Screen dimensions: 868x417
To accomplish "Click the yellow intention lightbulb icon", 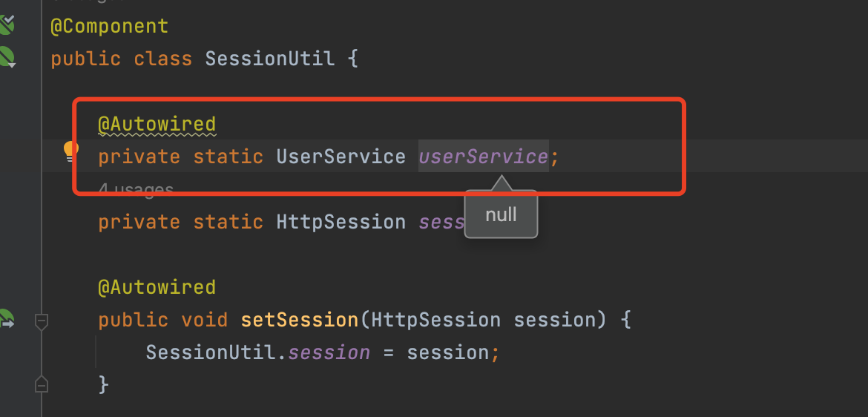I will (70, 151).
